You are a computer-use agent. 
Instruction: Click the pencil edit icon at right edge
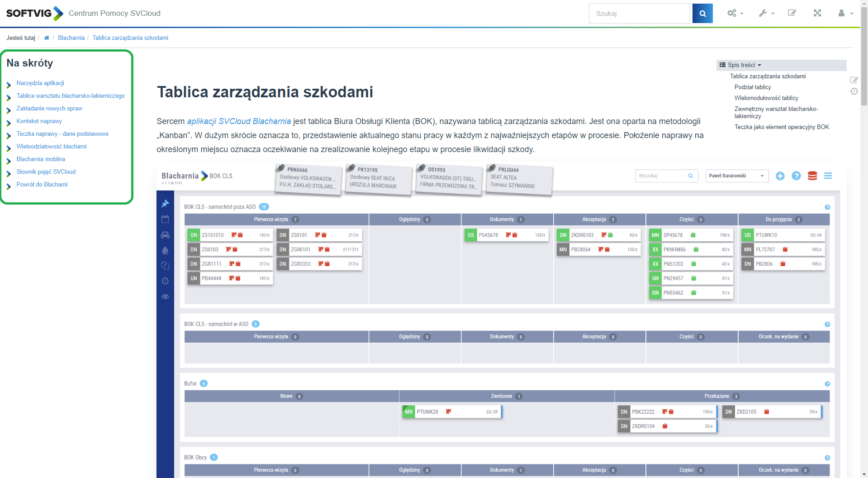click(x=854, y=80)
